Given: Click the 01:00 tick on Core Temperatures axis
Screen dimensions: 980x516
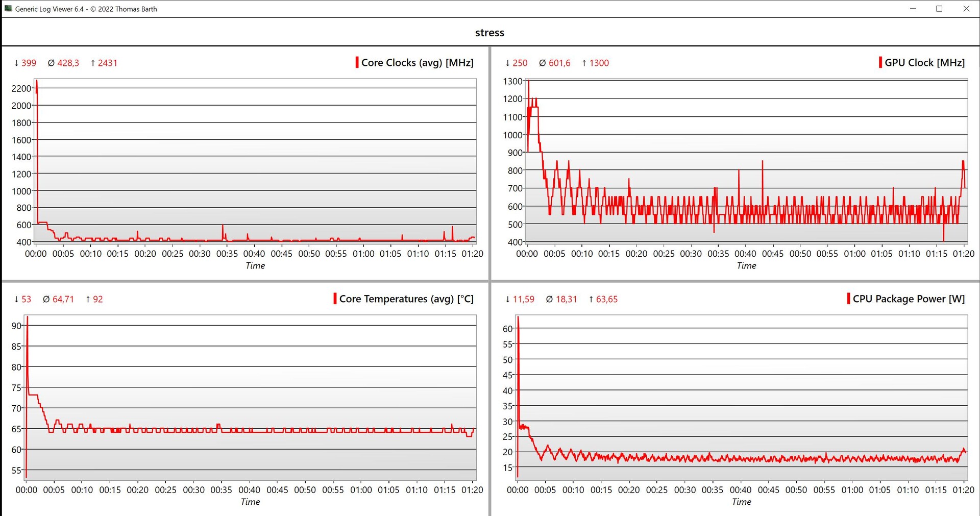Looking at the screenshot, I should [x=361, y=490].
